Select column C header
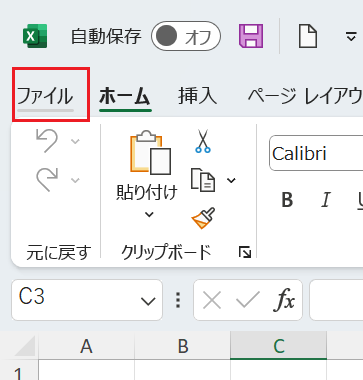 coord(278,346)
